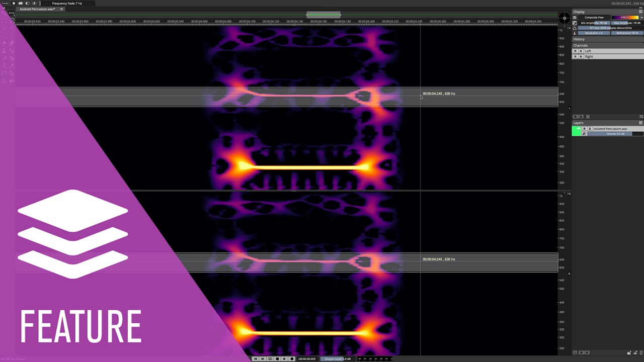Select the Right channel row
This screenshot has height=362, width=644.
tap(608, 57)
